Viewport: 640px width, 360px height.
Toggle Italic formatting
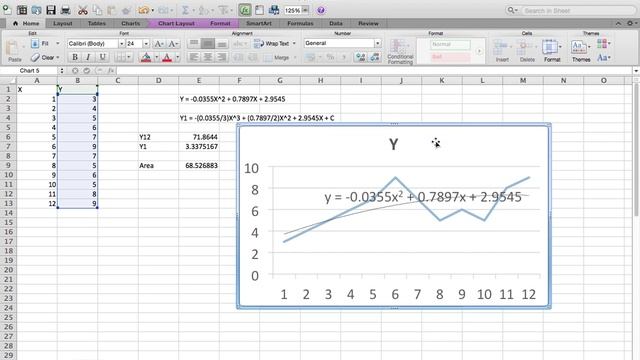point(88,57)
